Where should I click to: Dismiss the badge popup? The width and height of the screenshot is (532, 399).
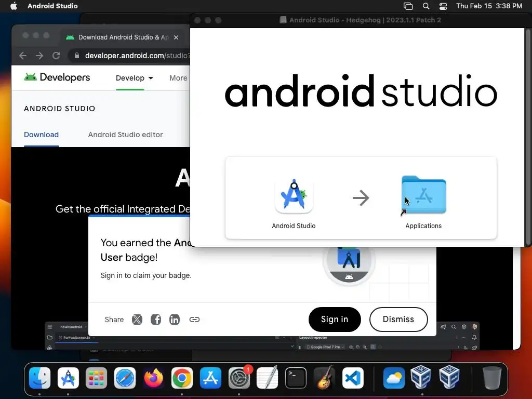pyautogui.click(x=398, y=320)
